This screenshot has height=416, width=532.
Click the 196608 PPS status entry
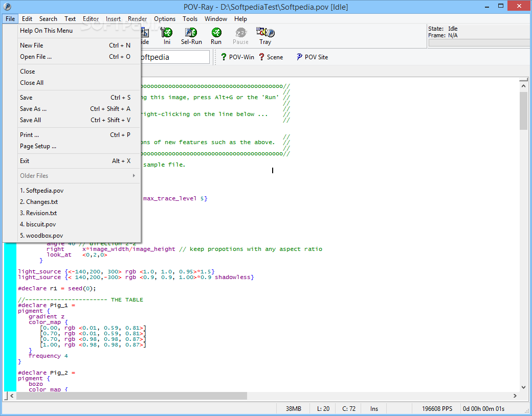click(x=437, y=408)
